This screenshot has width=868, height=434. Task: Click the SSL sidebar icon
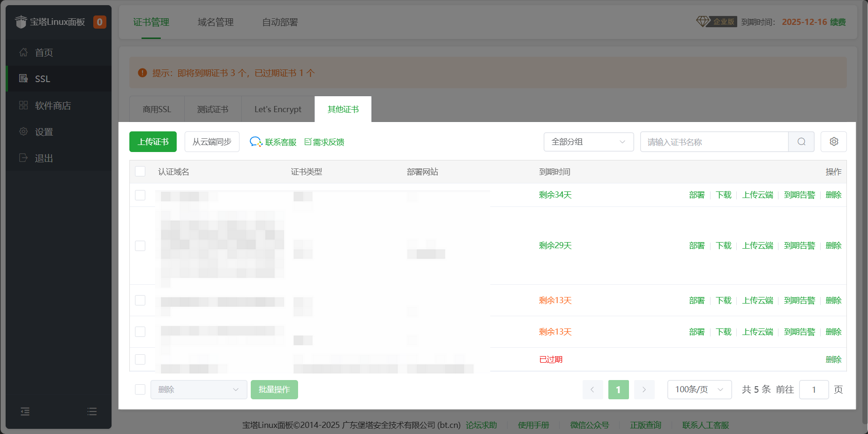23,79
